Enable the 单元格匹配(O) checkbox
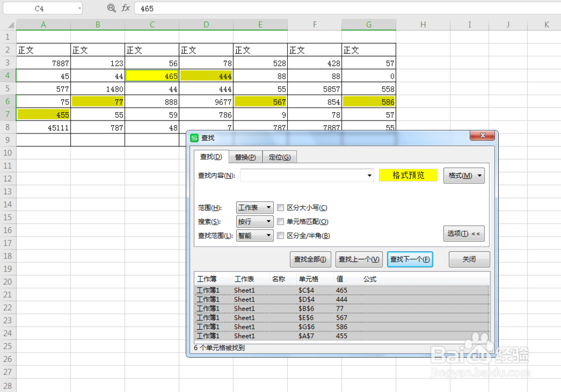Screen dimensions: 561x392 pos(280,222)
